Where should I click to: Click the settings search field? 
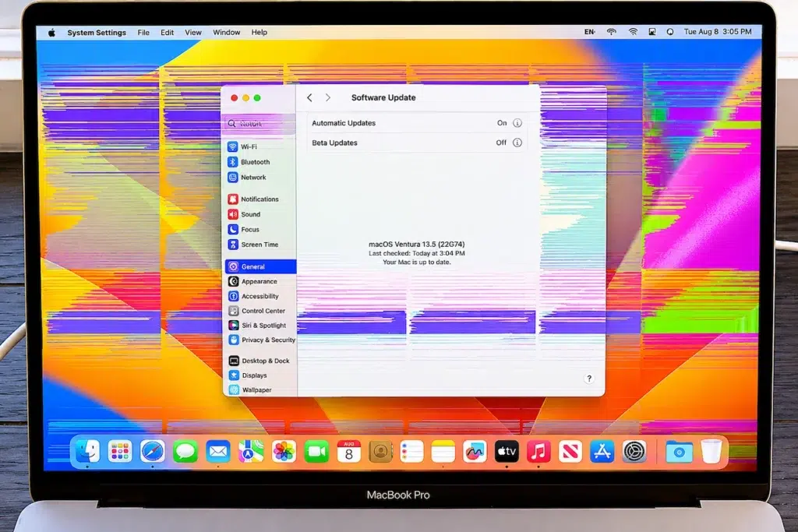(260, 124)
